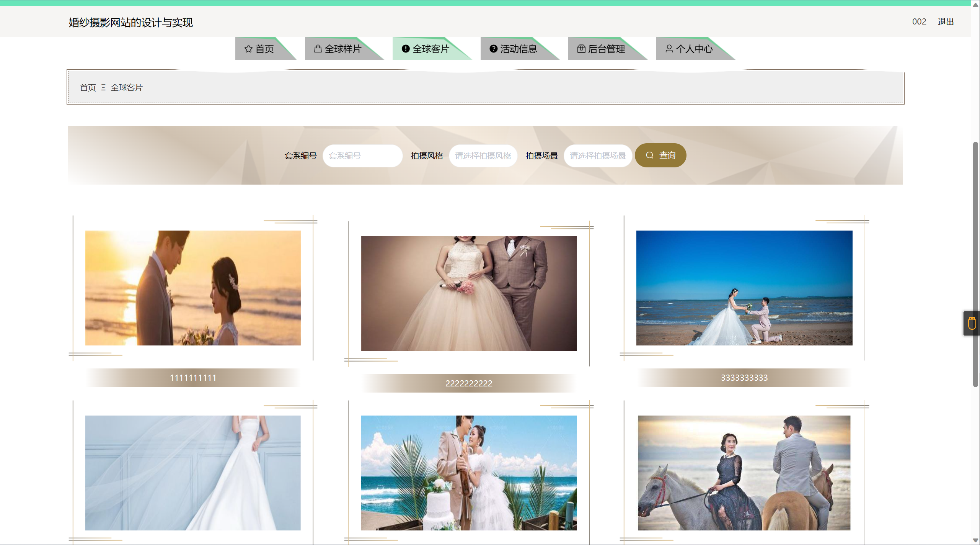
Task: Click the exclamation icon on 全球客片 tab
Action: [x=406, y=49]
